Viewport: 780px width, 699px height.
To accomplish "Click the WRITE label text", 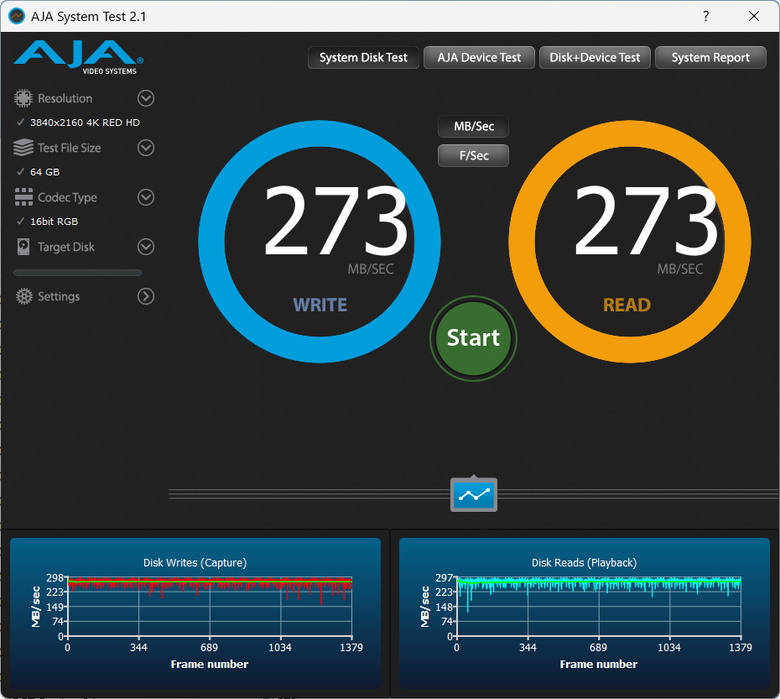I will 320,305.
